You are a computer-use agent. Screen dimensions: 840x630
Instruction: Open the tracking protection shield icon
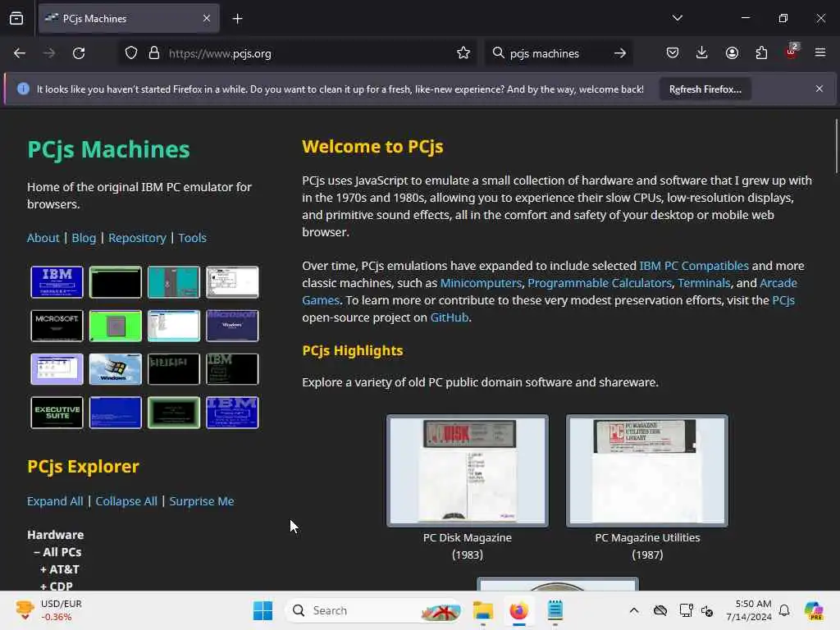point(131,53)
